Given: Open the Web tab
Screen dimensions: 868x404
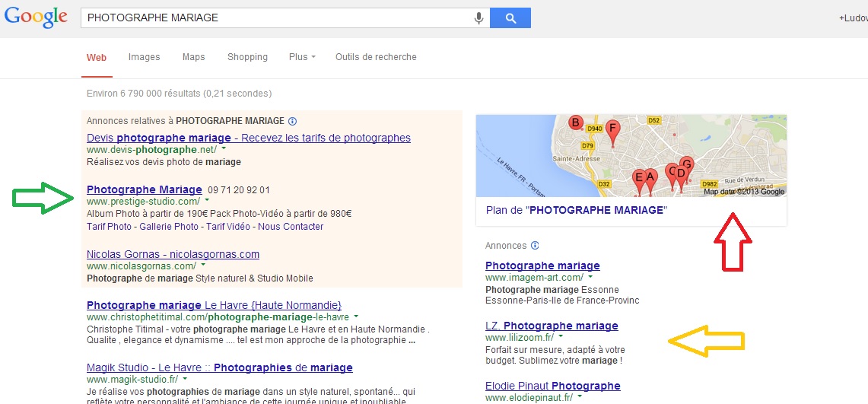Looking at the screenshot, I should (97, 57).
